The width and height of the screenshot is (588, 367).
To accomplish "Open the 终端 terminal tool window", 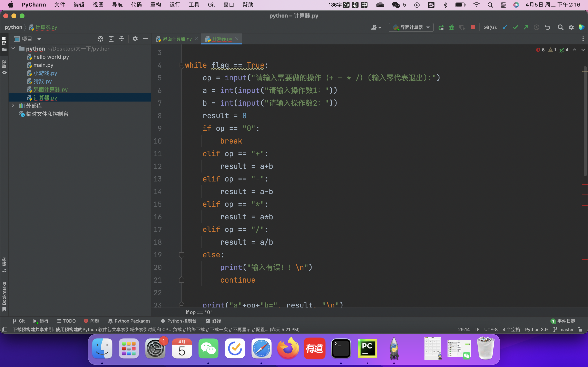I will [213, 321].
